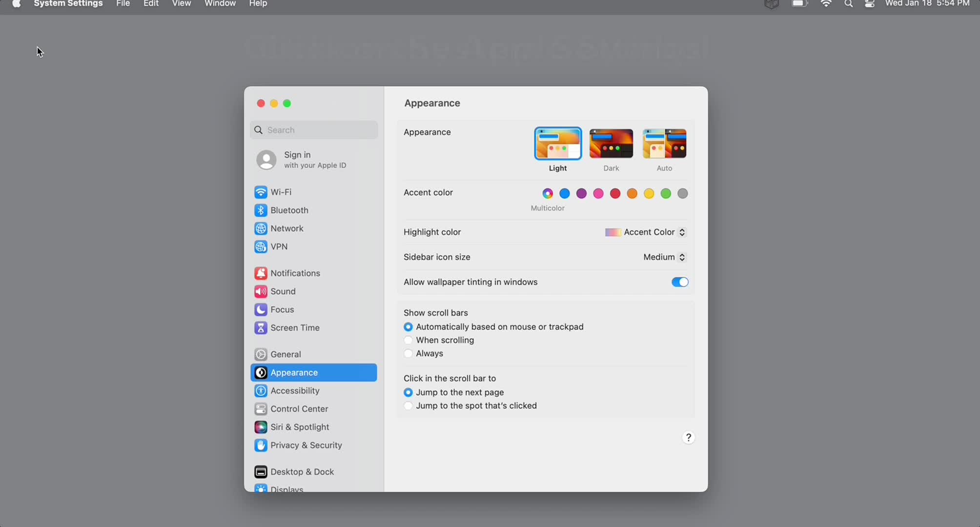The width and height of the screenshot is (980, 527).
Task: Open the Window menu
Action: tap(220, 4)
